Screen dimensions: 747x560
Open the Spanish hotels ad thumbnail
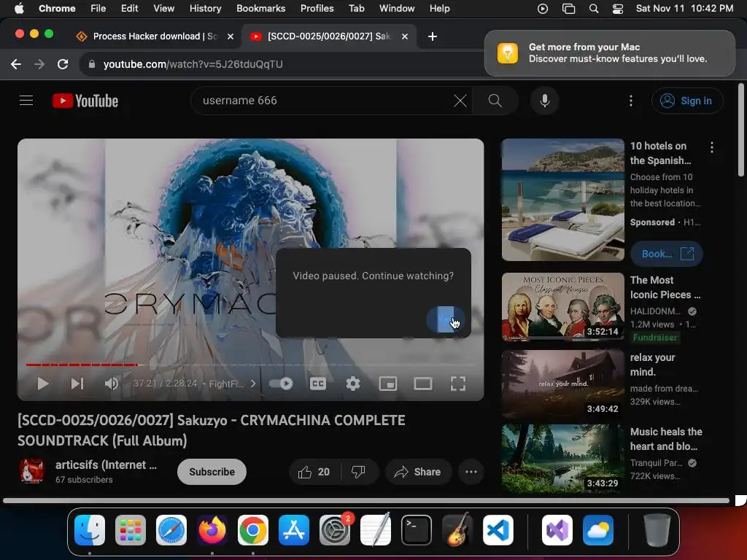(x=562, y=200)
